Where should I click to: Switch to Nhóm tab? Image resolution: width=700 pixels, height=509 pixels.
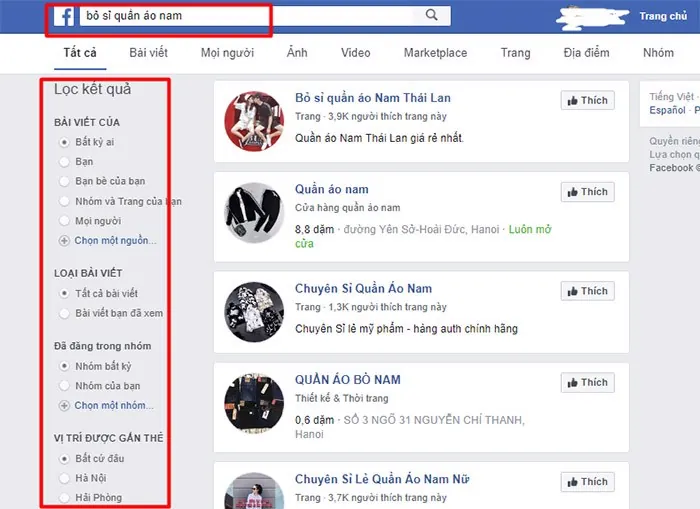pyautogui.click(x=658, y=53)
